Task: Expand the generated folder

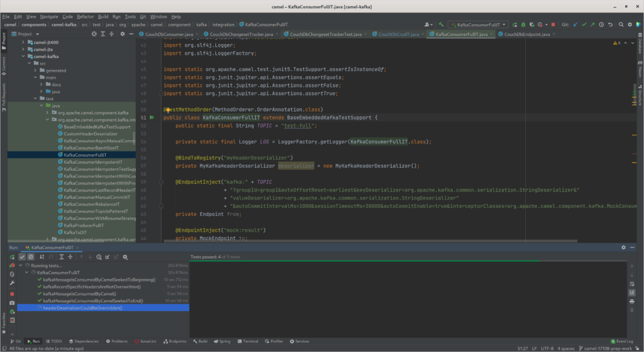Action: [x=35, y=71]
